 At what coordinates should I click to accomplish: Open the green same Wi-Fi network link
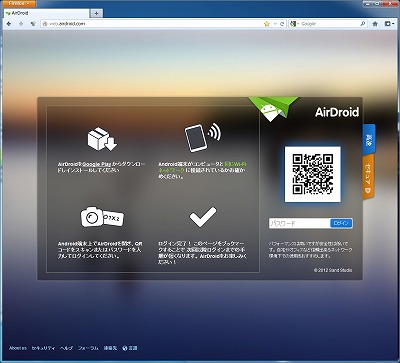[x=202, y=167]
